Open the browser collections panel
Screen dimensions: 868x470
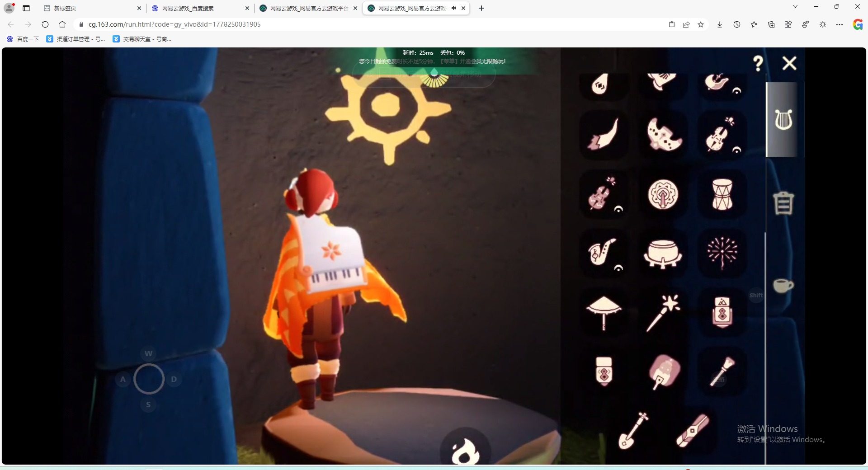pyautogui.click(x=771, y=24)
